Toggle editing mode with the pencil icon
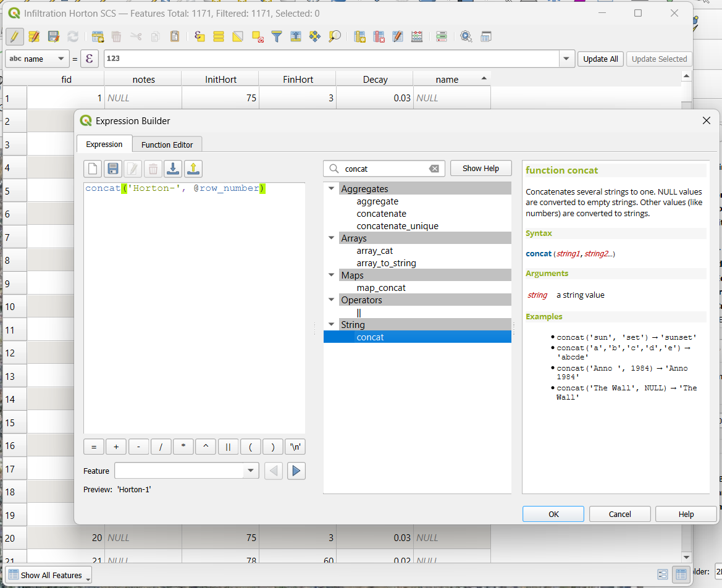Image resolution: width=722 pixels, height=588 pixels. click(15, 36)
